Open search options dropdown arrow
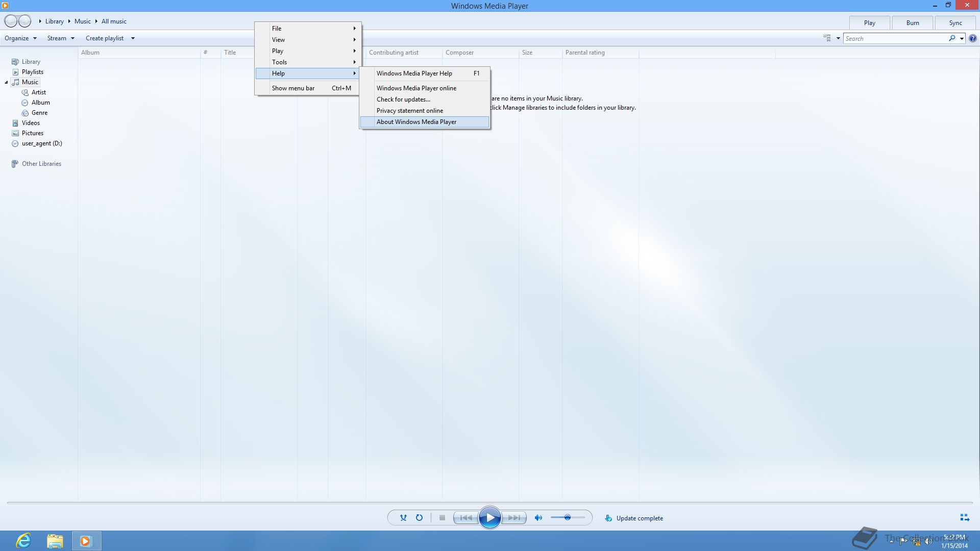Screen dimensions: 980x551 point(962,38)
